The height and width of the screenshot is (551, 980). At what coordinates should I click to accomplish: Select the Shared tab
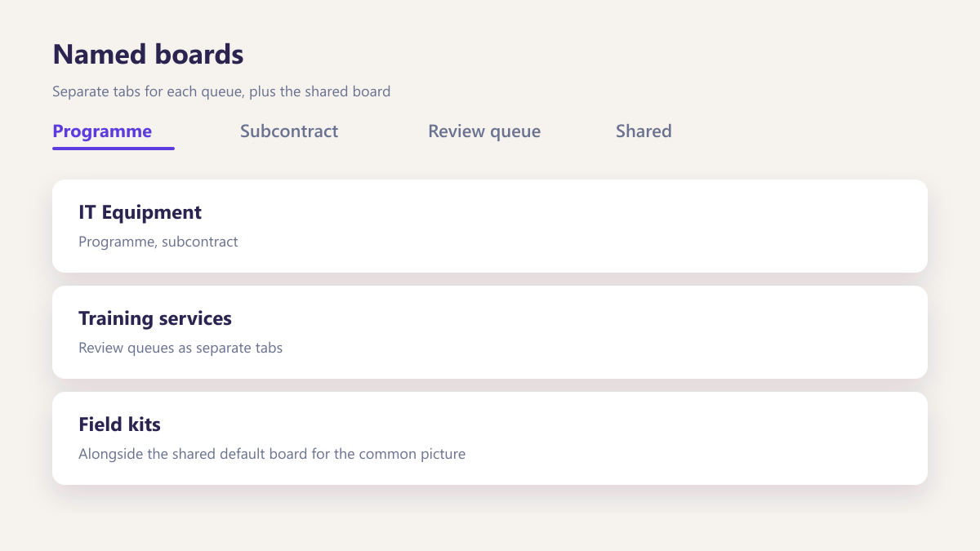click(x=644, y=131)
